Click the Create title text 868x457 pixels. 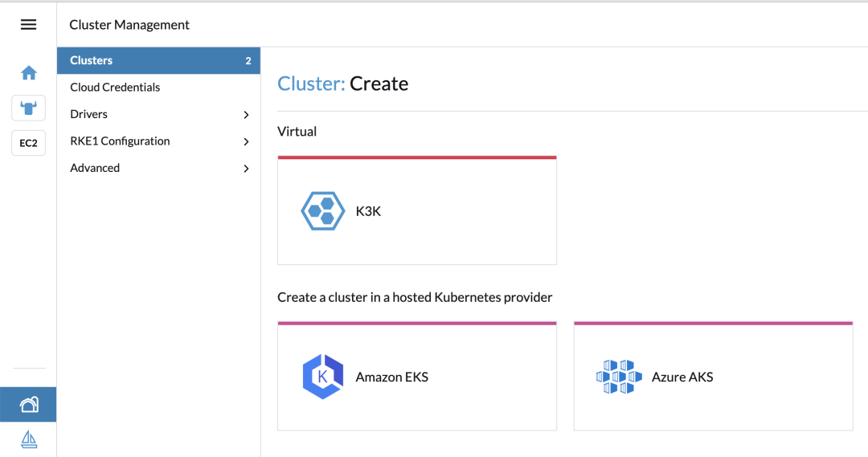[x=379, y=84]
